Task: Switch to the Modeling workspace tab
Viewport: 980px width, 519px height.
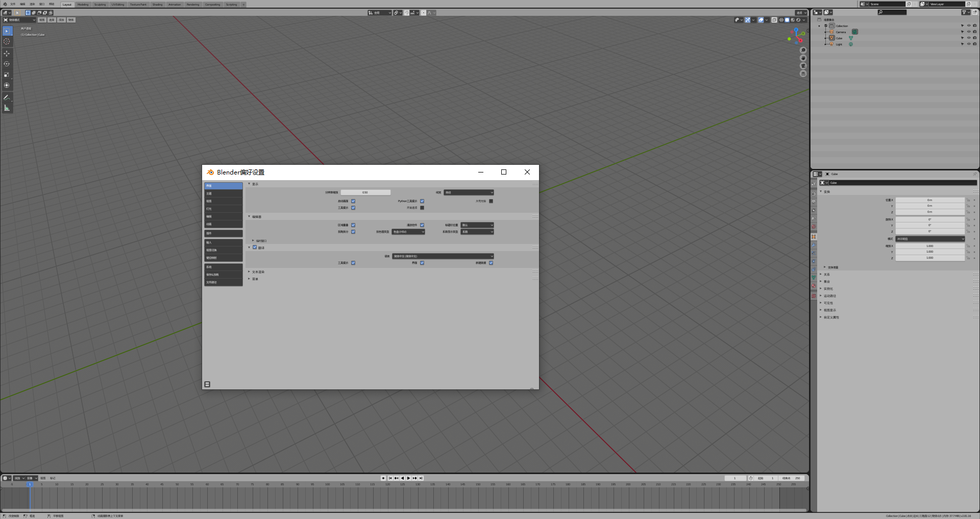Action: 83,4
